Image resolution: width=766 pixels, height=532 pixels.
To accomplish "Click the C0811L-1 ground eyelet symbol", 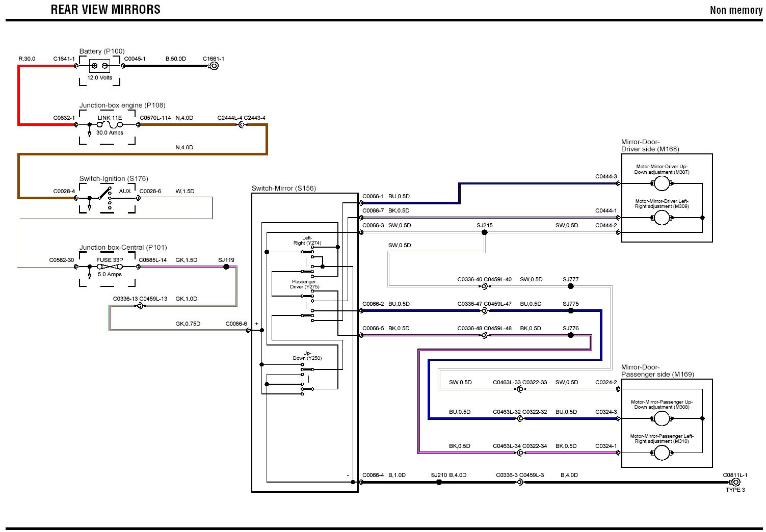I will [x=734, y=482].
